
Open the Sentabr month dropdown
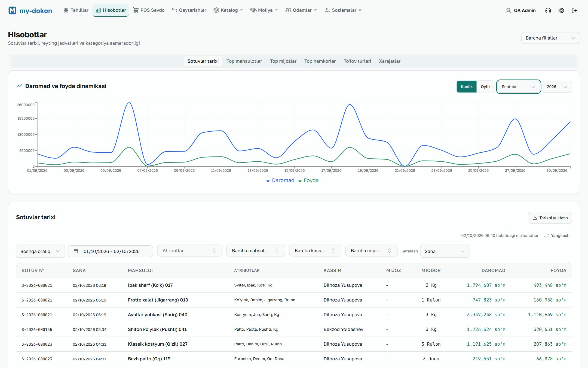519,87
